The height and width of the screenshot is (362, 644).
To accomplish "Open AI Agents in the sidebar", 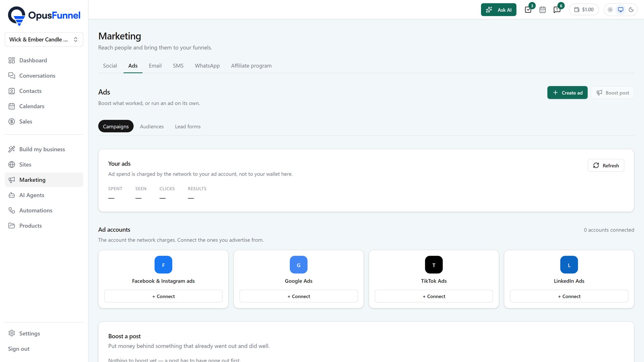I will (x=44, y=195).
